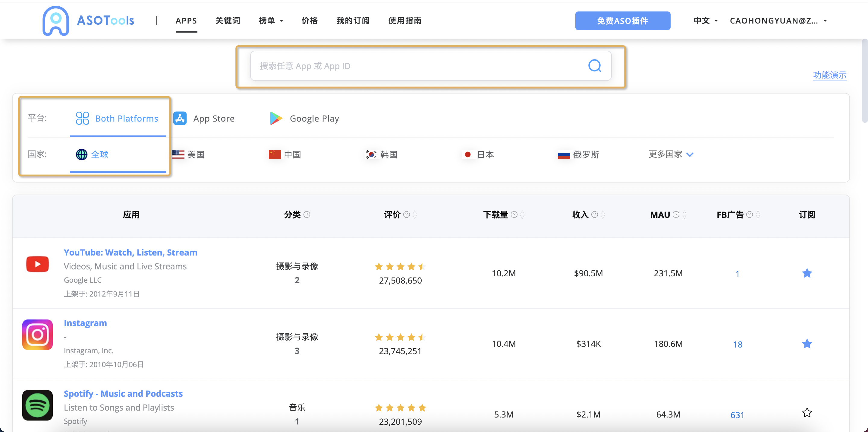Screen dimensions: 868x432
Task: Click the help icon next to MAU
Action: point(676,214)
